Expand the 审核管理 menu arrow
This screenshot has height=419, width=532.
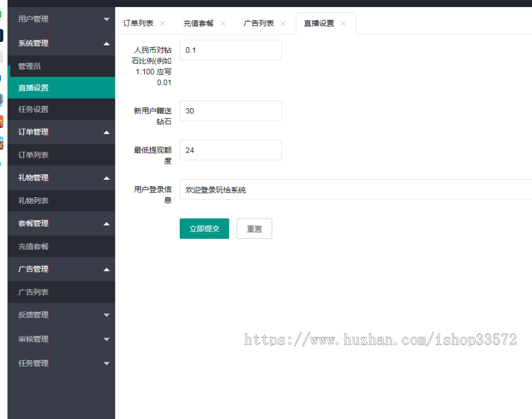coord(106,339)
